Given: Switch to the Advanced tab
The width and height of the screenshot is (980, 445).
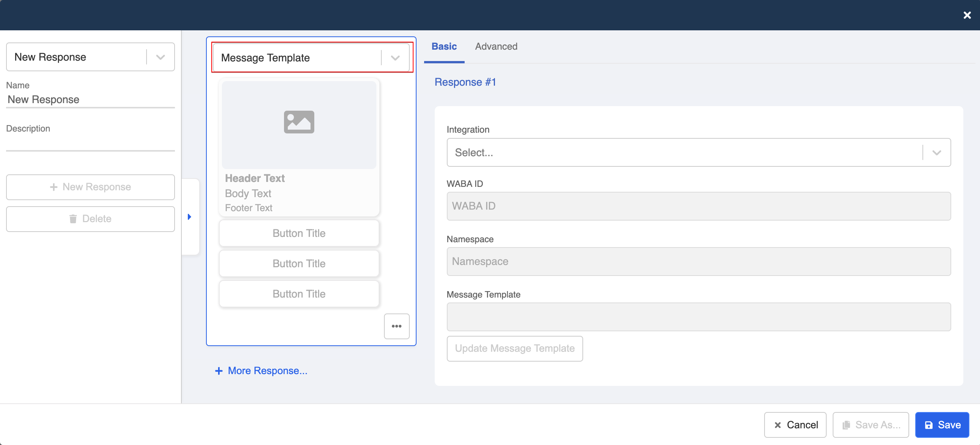Looking at the screenshot, I should click(x=496, y=47).
